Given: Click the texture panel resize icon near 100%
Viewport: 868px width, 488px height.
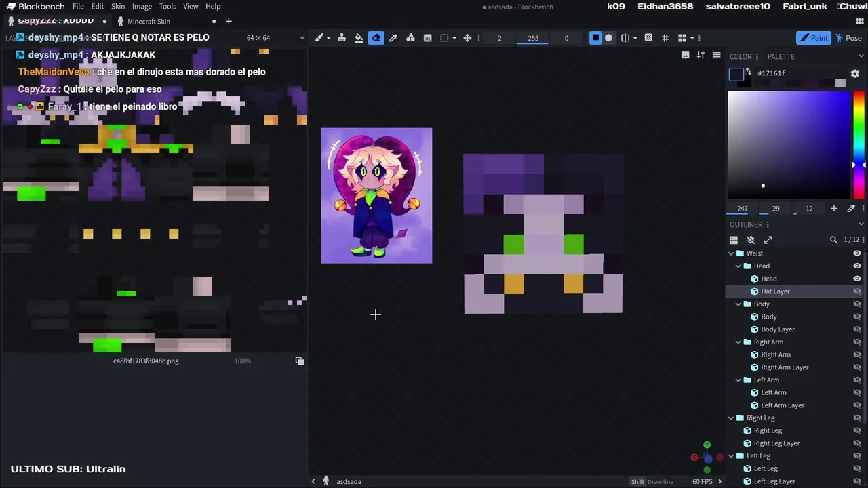Looking at the screenshot, I should click(x=300, y=361).
